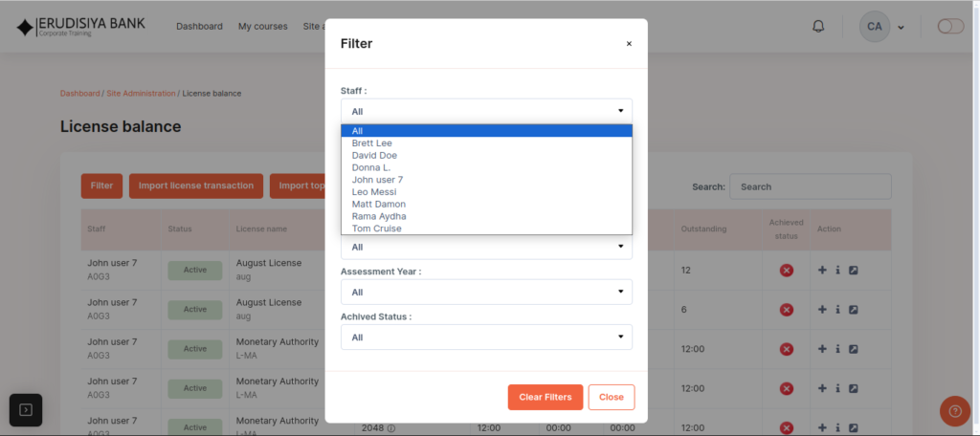
Task: Click the Import license transaction button
Action: click(x=195, y=185)
